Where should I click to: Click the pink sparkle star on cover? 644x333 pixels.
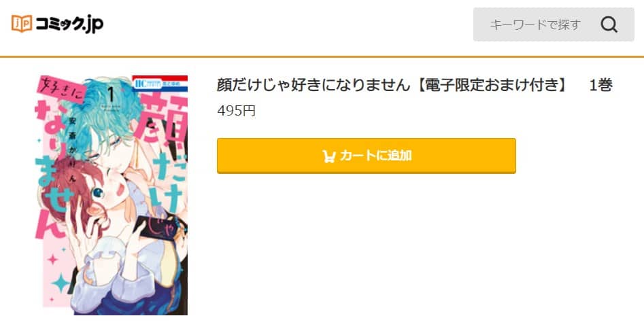[52, 259]
